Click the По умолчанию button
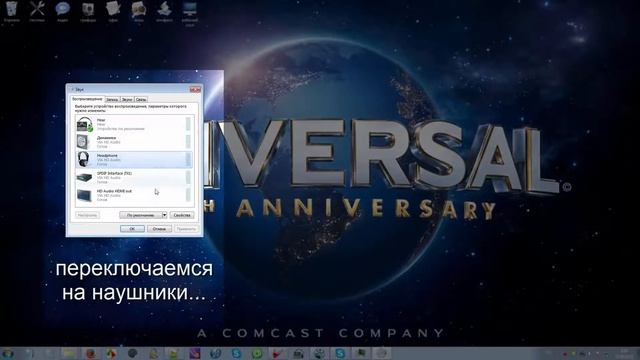 [x=140, y=215]
